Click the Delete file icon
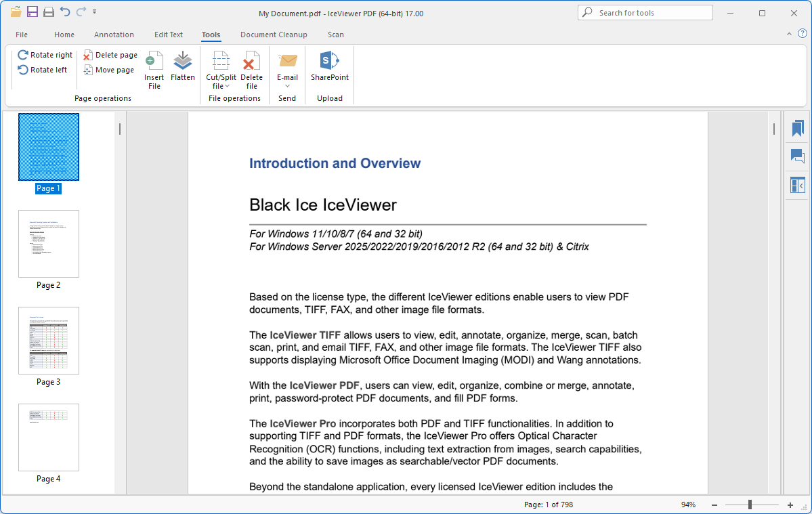The width and height of the screenshot is (812, 514). coord(252,62)
